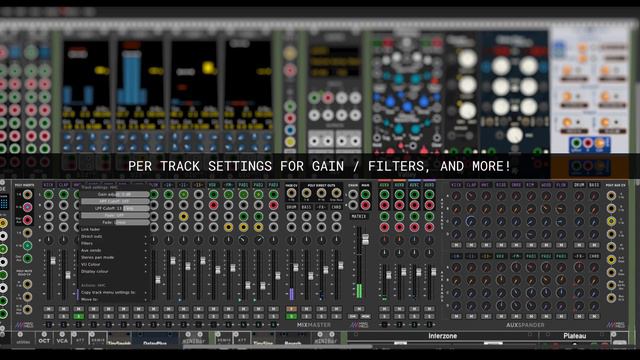Click the master MATRIX fader handle
This screenshot has height=360, width=640.
coord(366,240)
